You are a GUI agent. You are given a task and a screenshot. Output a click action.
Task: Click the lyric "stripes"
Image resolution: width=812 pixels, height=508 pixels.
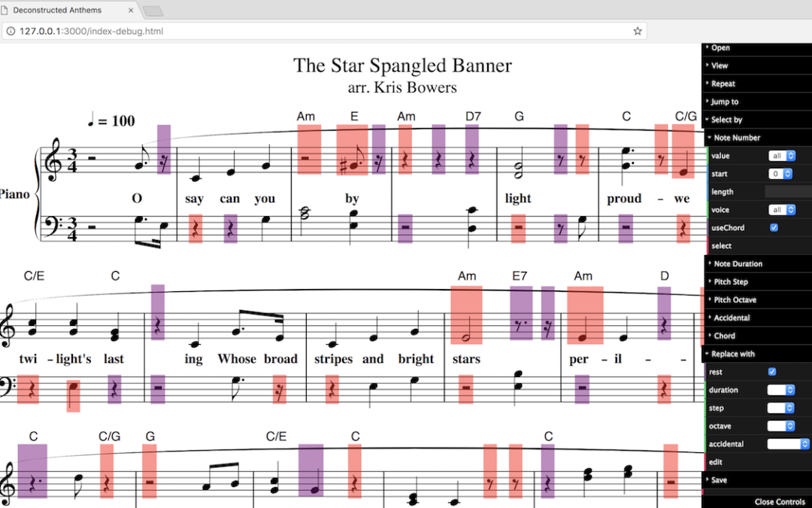(333, 359)
